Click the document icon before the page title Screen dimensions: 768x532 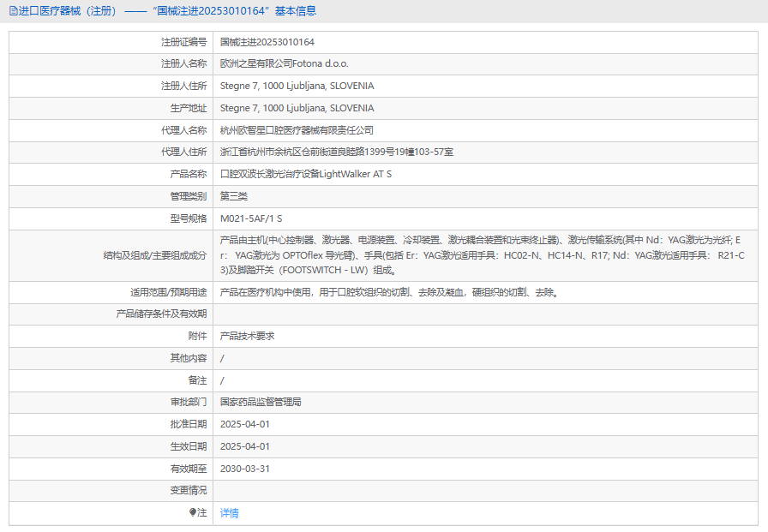coord(13,11)
